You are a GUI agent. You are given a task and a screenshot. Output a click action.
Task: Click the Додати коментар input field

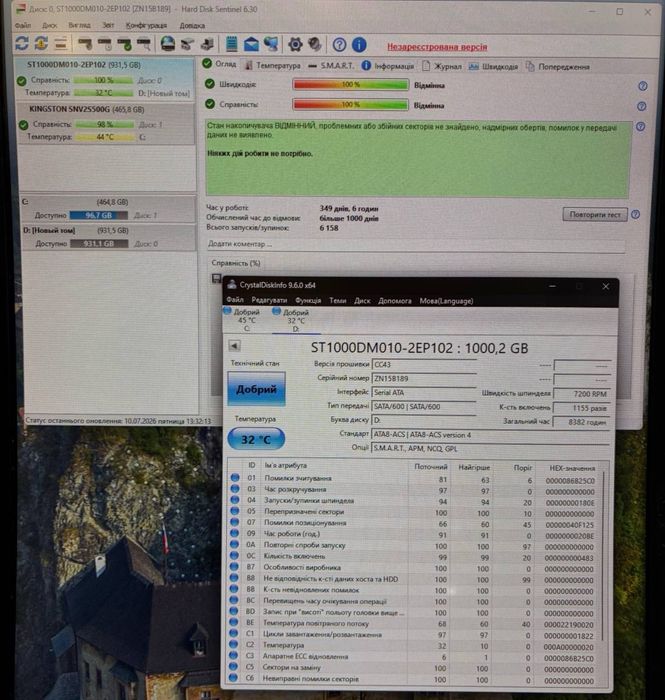click(x=416, y=244)
